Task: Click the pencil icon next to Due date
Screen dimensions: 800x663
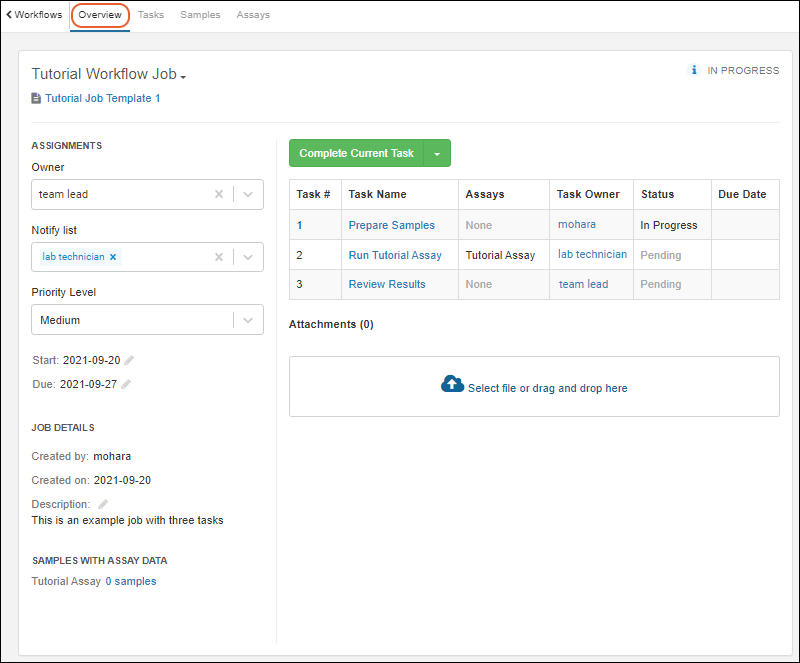Action: point(126,384)
